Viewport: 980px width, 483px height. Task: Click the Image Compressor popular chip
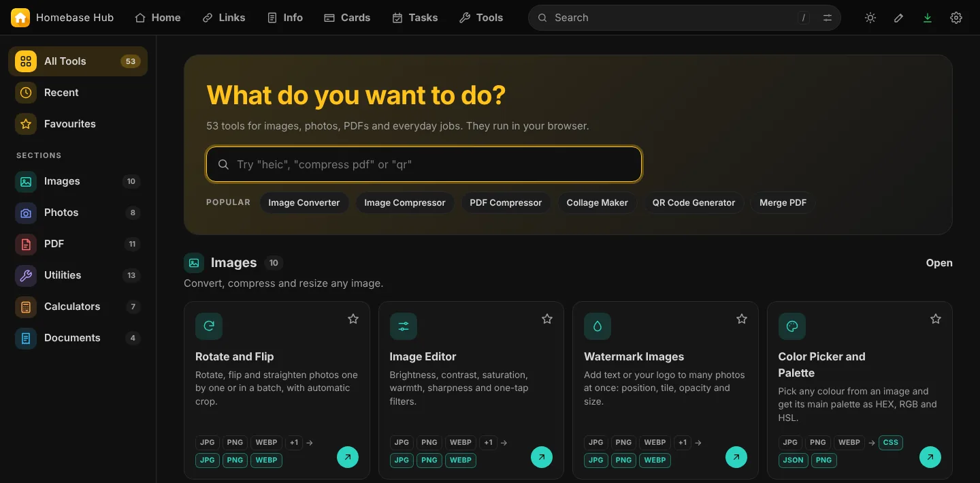click(405, 202)
